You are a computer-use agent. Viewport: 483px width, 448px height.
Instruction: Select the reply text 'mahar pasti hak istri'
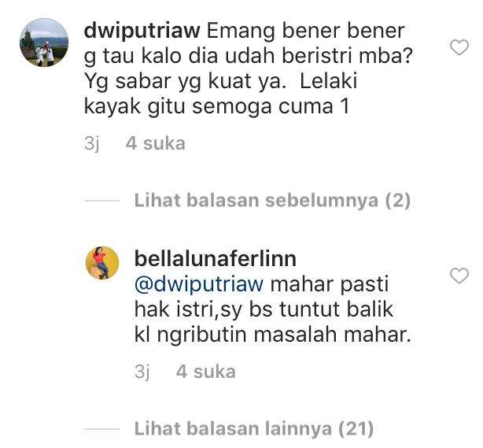(x=261, y=297)
